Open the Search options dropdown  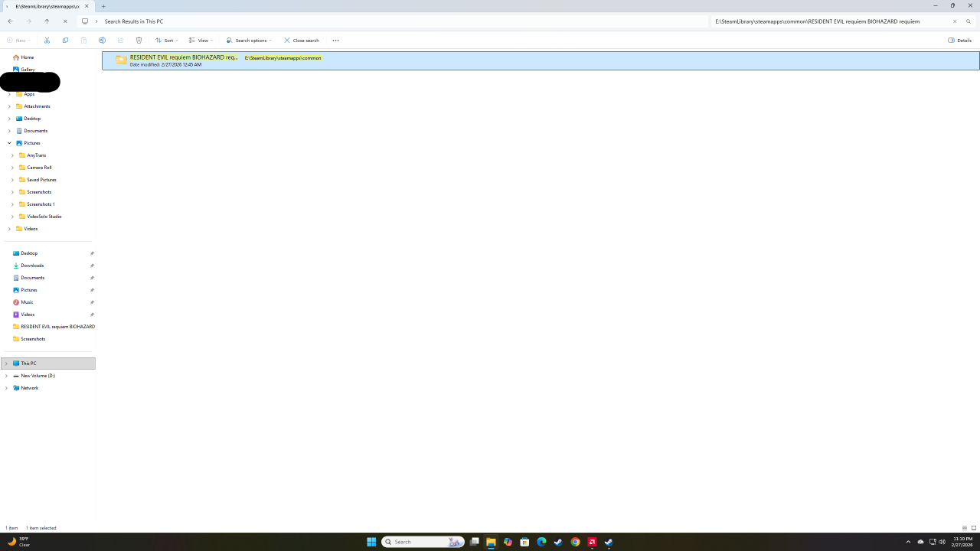(249, 41)
